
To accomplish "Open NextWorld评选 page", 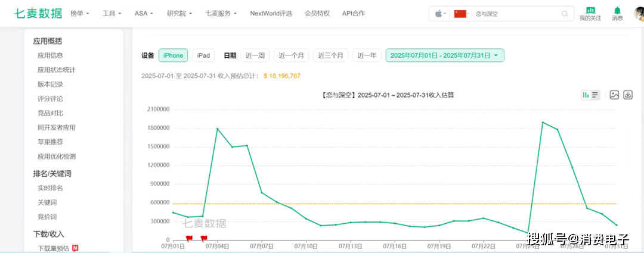I will click(271, 14).
